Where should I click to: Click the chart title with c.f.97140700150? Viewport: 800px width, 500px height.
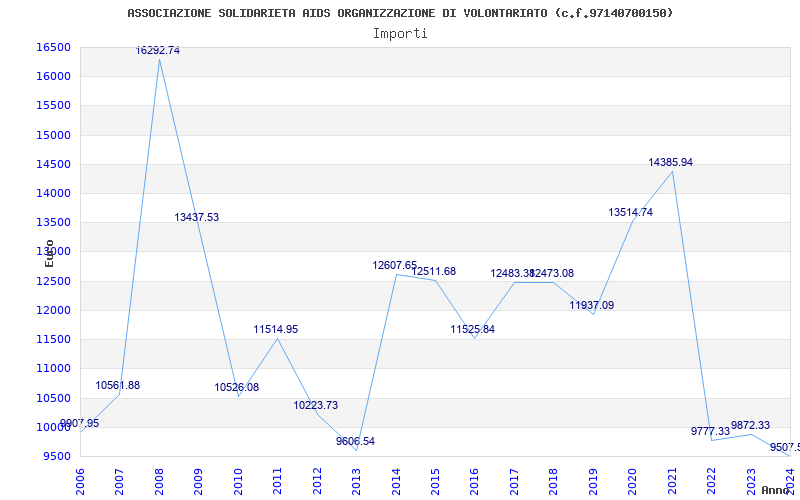pyautogui.click(x=400, y=13)
